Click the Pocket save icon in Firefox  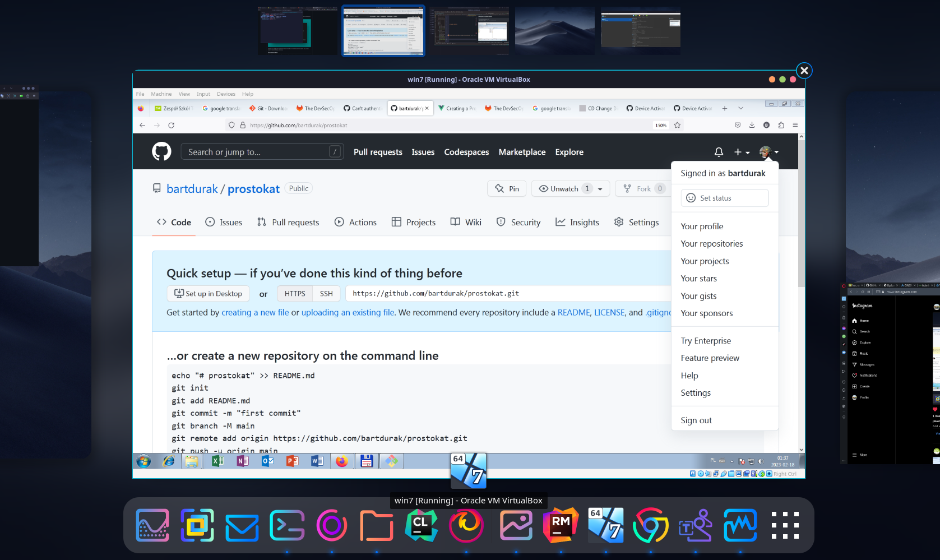tap(737, 125)
